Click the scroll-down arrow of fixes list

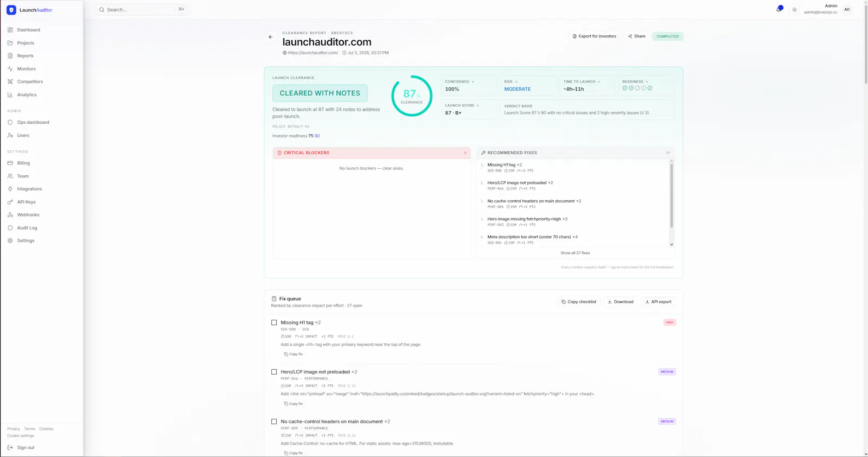pos(672,244)
